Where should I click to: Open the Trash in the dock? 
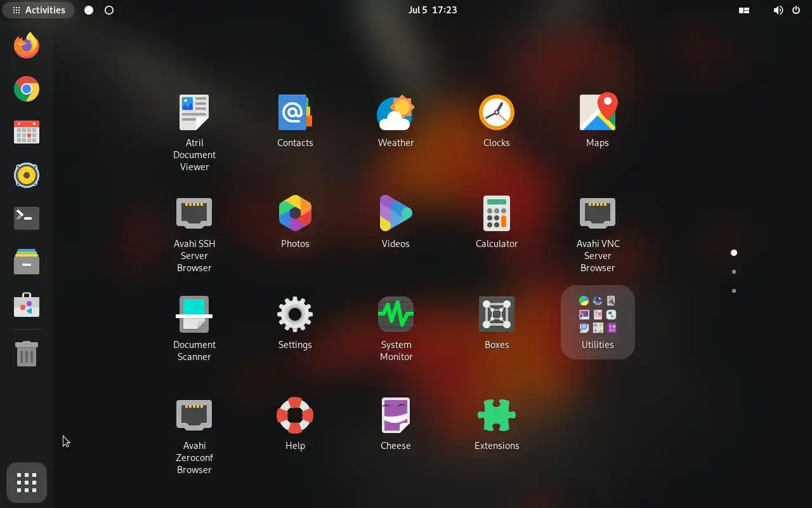(x=27, y=353)
